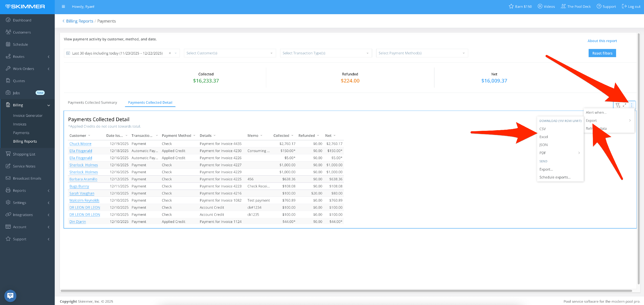Open the Dashboard sidebar item
This screenshot has height=305, width=644.
click(x=22, y=20)
